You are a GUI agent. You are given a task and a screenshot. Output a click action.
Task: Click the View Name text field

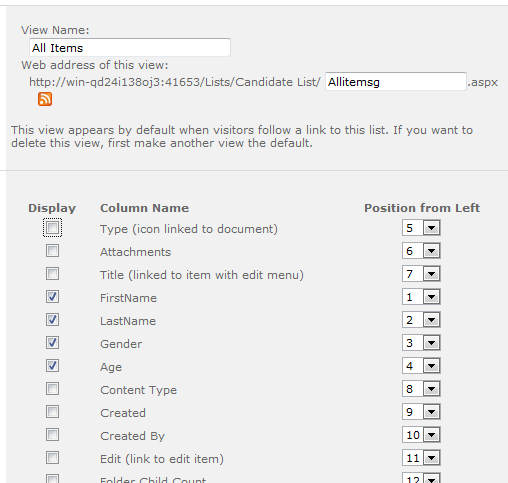pos(130,48)
